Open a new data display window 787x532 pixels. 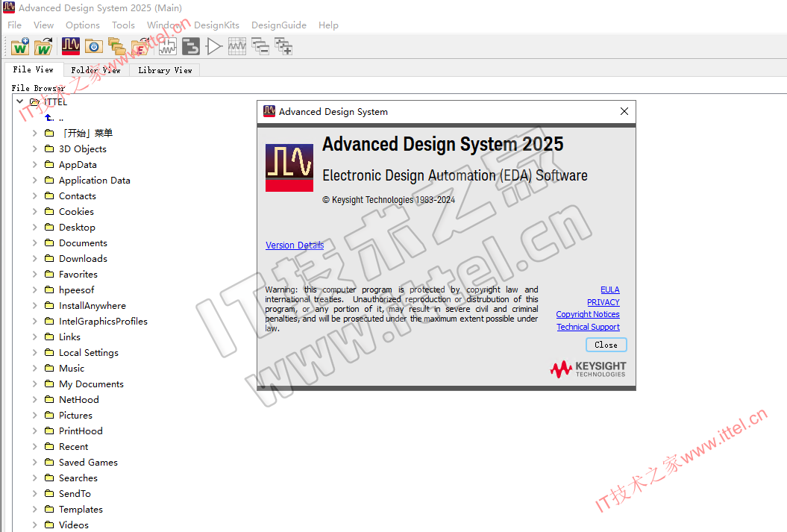(237, 47)
